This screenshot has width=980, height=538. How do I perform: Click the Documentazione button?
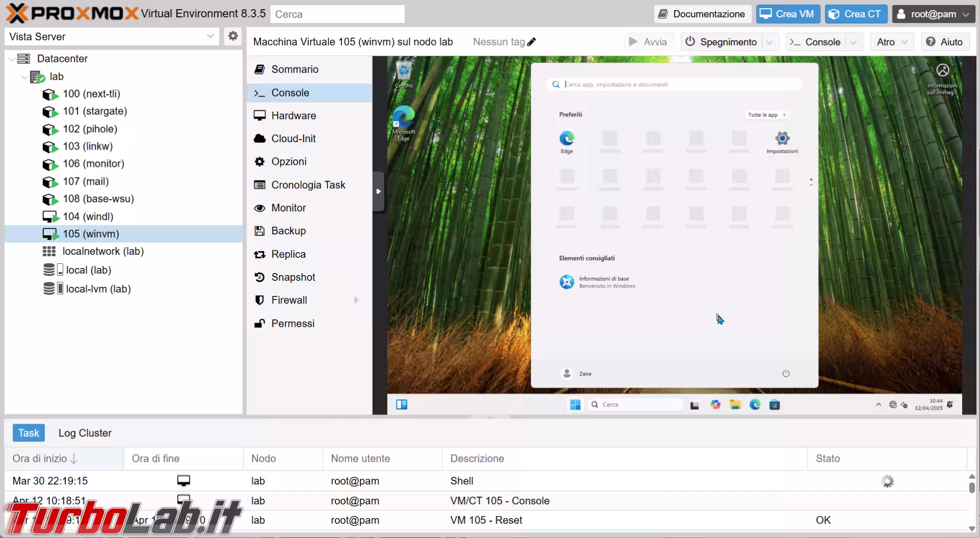(x=702, y=14)
